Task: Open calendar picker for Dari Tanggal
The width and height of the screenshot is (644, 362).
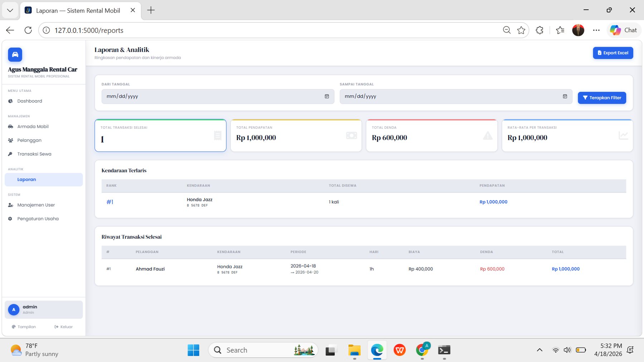Action: [x=327, y=96]
